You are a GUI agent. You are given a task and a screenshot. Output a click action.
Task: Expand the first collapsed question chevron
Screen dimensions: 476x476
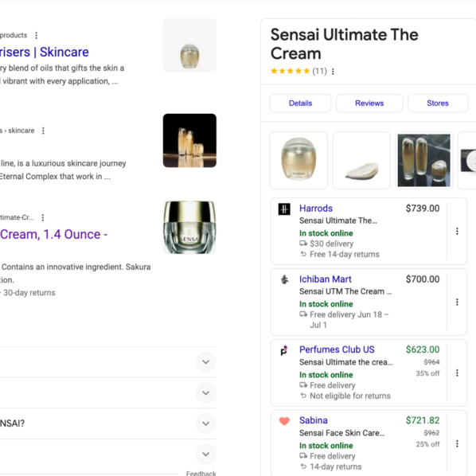(x=206, y=362)
